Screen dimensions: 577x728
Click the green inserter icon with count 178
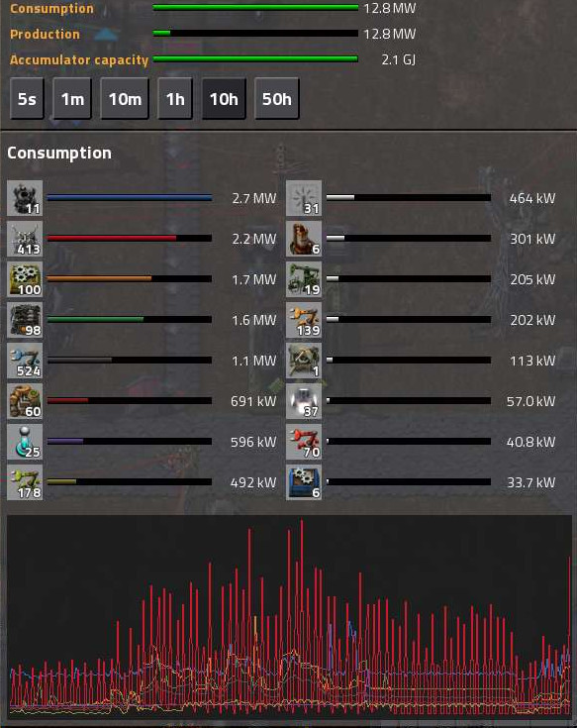pos(25,482)
